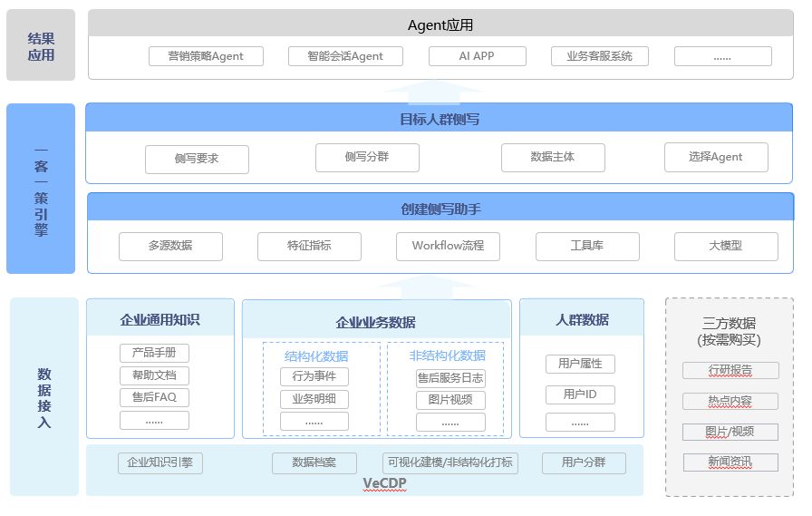812x516 pixels.
Task: Click the 用户ID item
Action: pos(580,394)
